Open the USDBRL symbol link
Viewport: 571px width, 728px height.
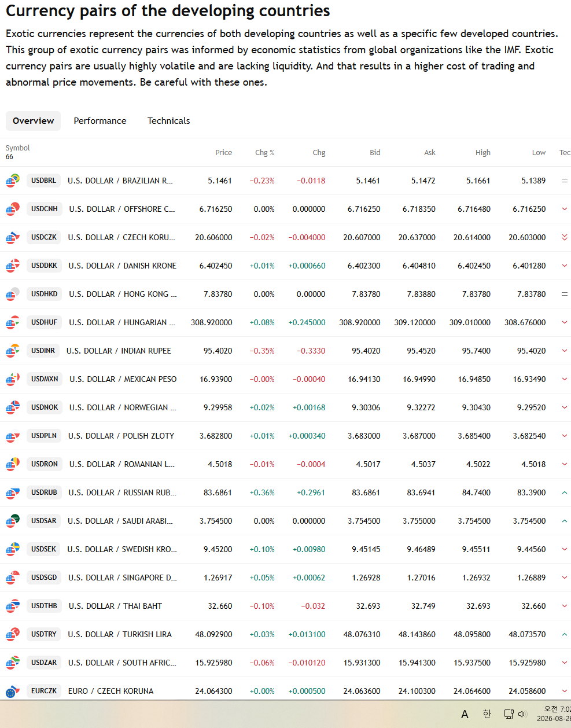click(43, 181)
